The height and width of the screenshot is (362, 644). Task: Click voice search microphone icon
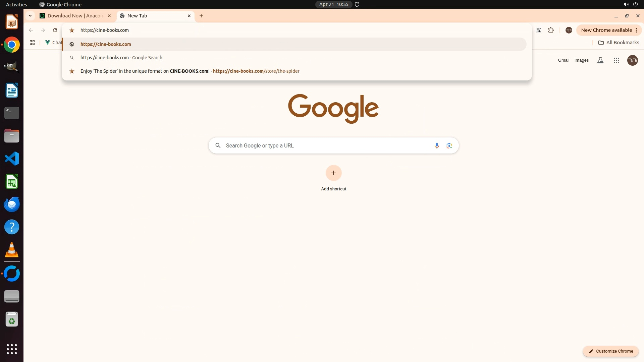coord(436,145)
